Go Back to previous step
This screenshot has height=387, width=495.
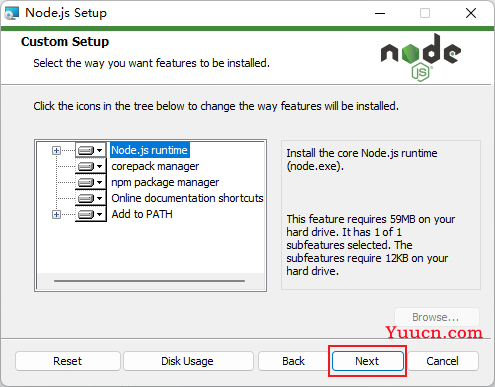click(293, 361)
